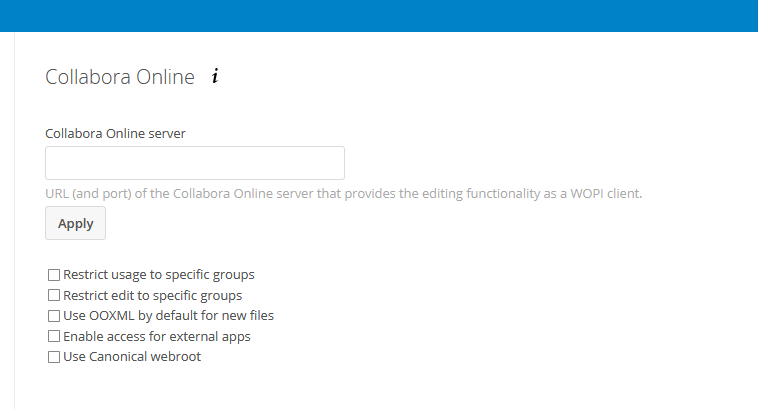Focus the Collabora Online server URL field

(x=195, y=163)
